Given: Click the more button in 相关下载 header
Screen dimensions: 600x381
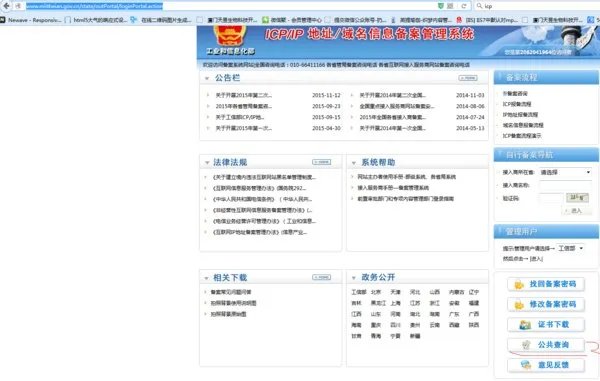Looking at the screenshot, I should click(x=321, y=277).
